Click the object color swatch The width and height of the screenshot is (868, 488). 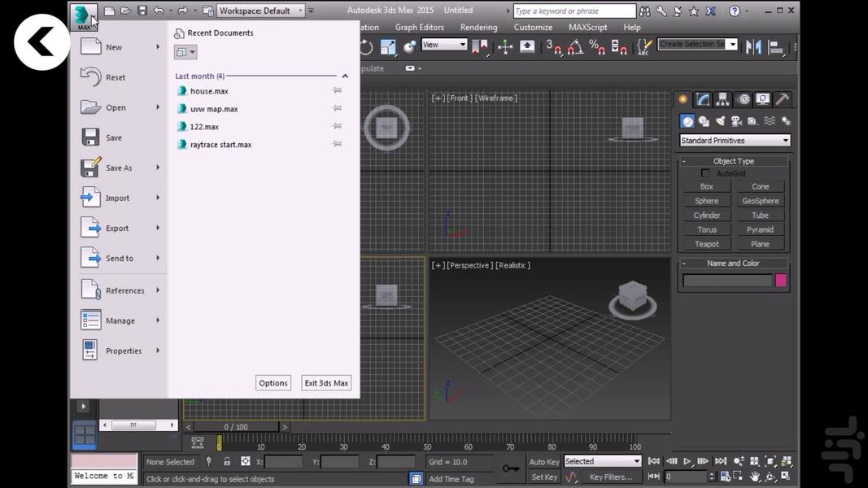[x=780, y=280]
